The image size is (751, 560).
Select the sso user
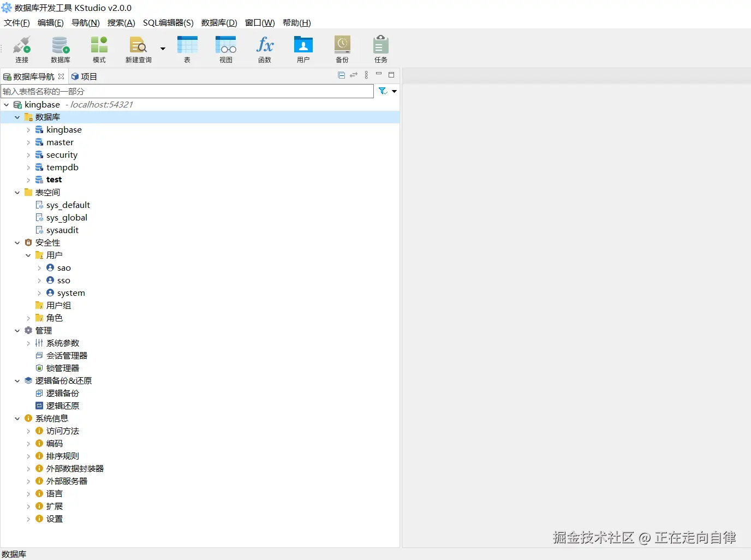[x=64, y=281]
